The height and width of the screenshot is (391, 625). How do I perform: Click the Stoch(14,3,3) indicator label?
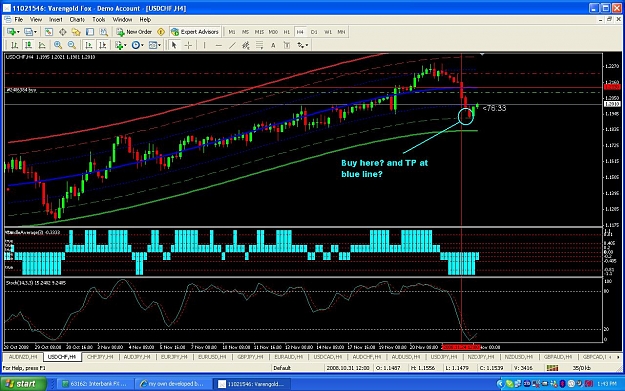pyautogui.click(x=36, y=283)
